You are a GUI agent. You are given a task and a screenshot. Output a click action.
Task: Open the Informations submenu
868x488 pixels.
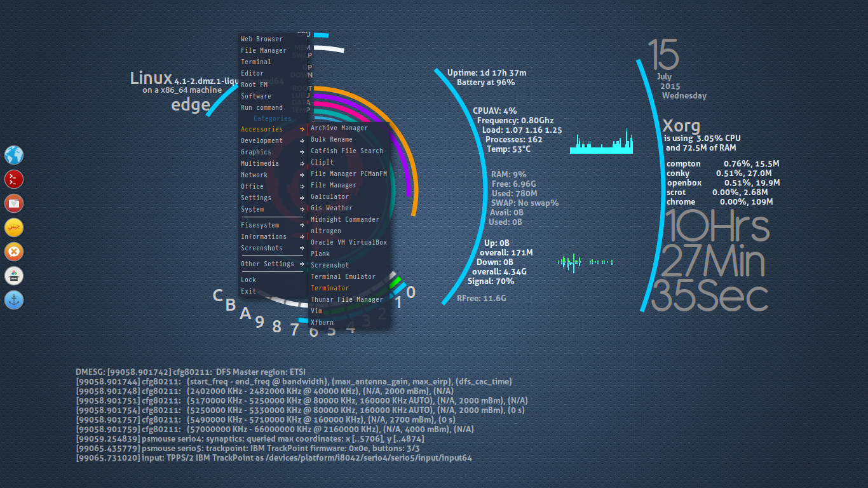[273, 236]
